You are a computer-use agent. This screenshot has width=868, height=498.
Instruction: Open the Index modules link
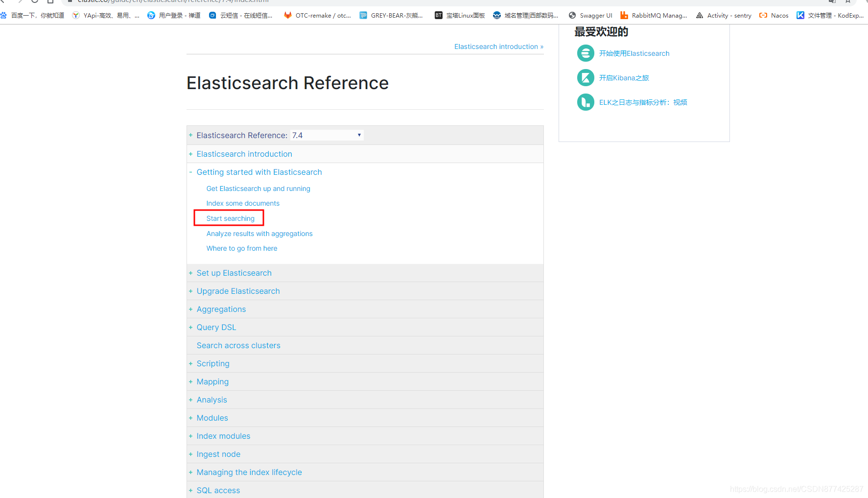pos(223,436)
